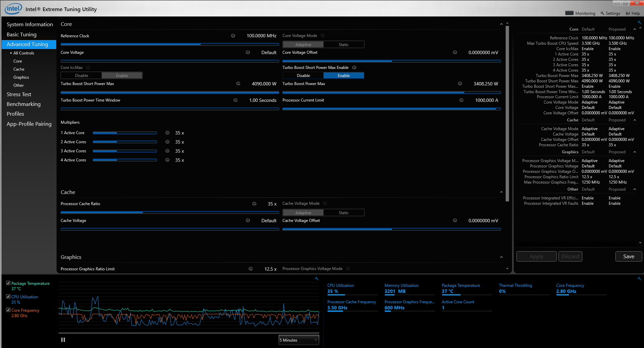Click info icon for Turbo Boost Short Power Max Enable

click(354, 68)
